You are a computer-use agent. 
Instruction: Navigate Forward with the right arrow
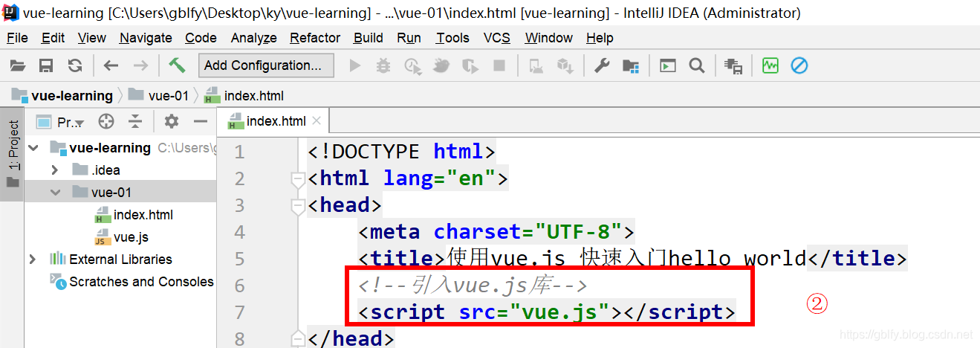coord(140,66)
